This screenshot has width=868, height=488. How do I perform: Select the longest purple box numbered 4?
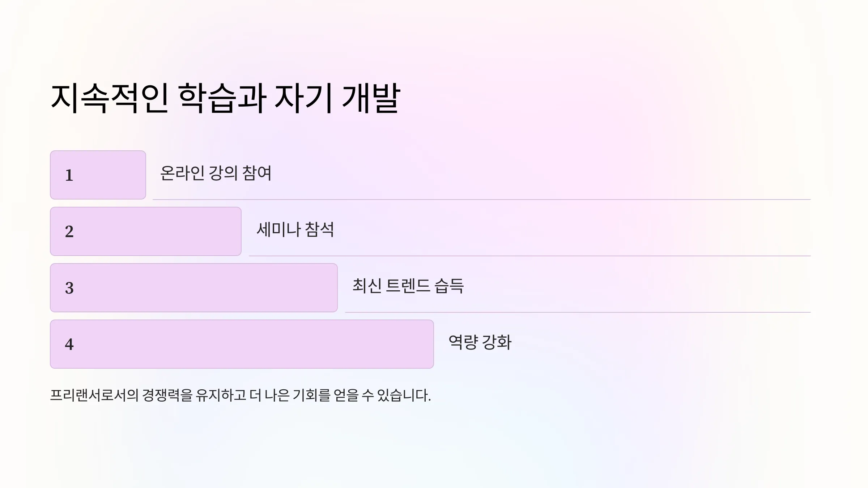(x=242, y=344)
